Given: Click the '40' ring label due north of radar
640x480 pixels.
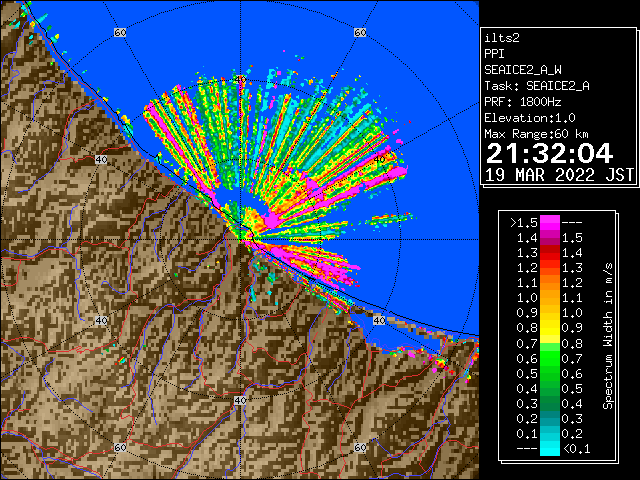Looking at the screenshot, I should tap(240, 79).
